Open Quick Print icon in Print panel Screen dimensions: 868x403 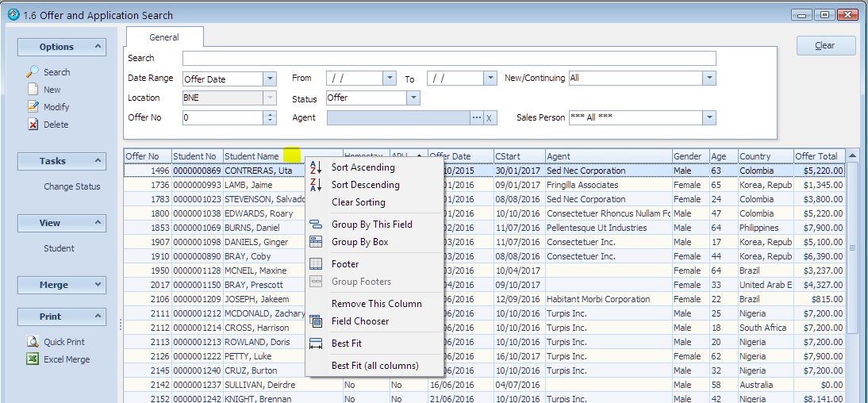[x=33, y=342]
